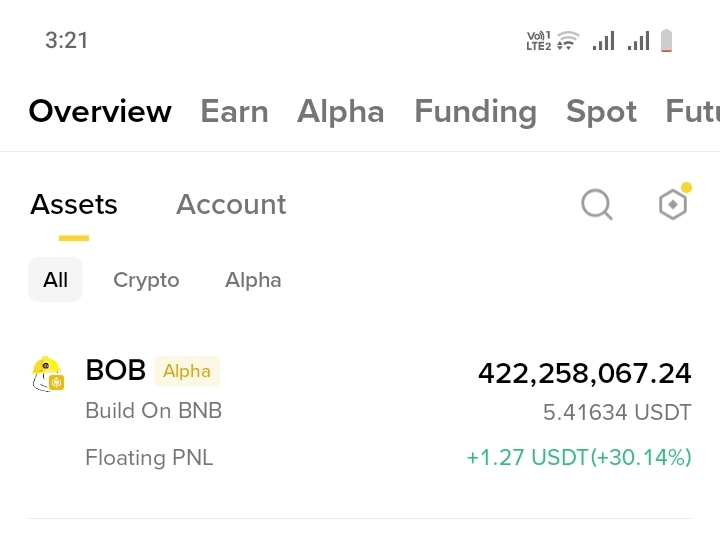Viewport: 720px width, 540px height.
Task: Tap the VoLTE LTE2 status icon
Action: click(x=539, y=41)
